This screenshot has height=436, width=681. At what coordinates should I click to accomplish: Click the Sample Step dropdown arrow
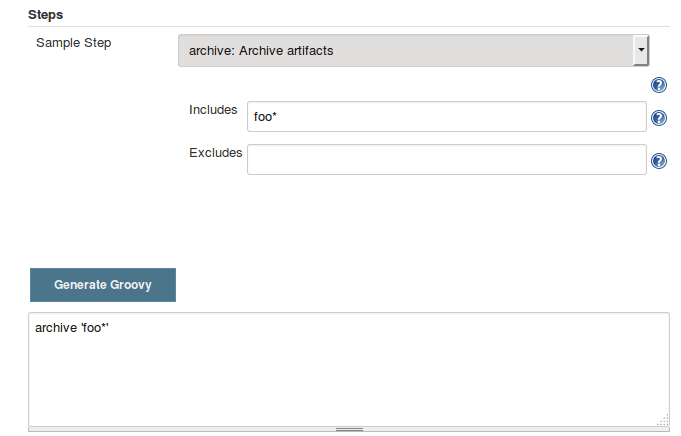pyautogui.click(x=640, y=50)
